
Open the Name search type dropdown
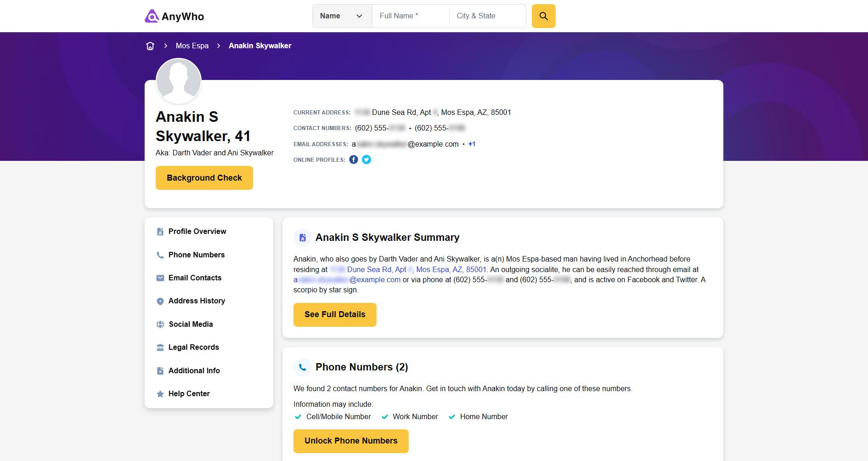(342, 16)
